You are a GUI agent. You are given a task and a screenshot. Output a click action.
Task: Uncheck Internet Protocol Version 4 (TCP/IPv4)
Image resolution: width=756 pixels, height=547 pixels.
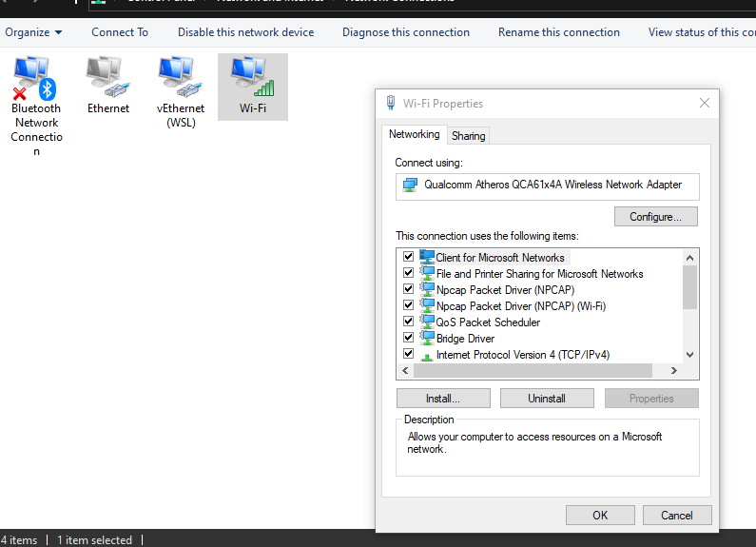point(408,354)
